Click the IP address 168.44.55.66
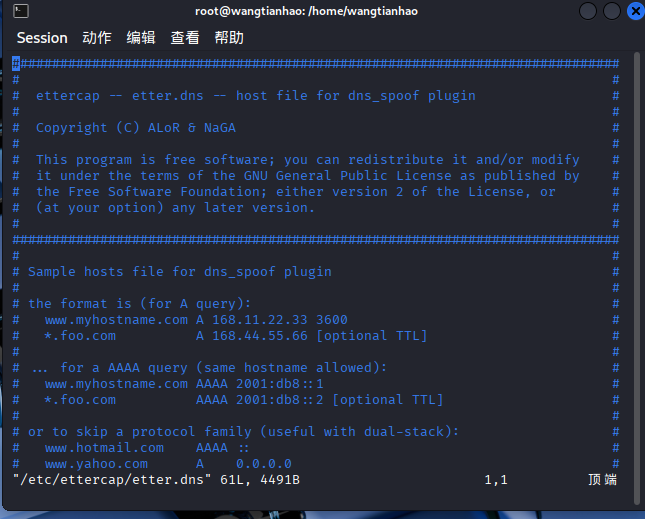 [260, 336]
